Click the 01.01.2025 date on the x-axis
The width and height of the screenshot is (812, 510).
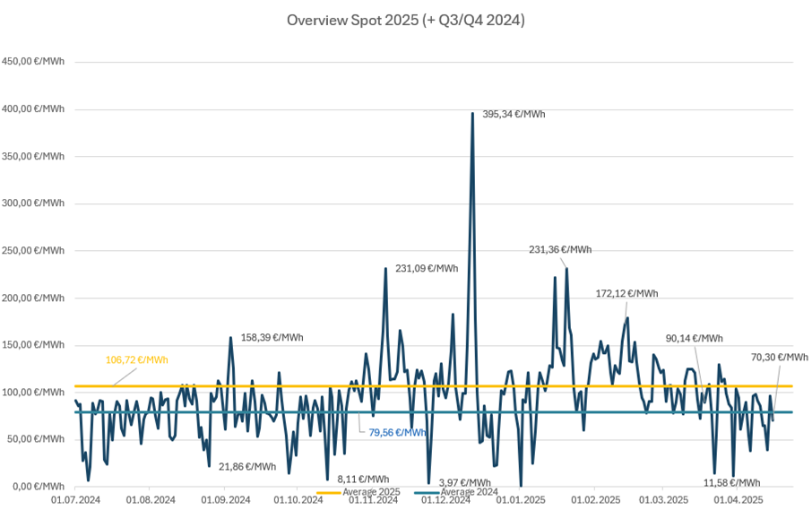click(521, 499)
